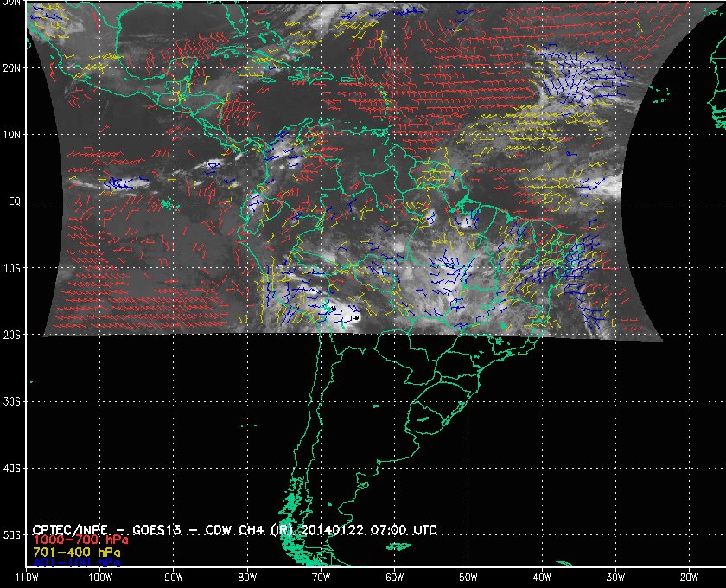Click the 10S latitude label

[11, 268]
